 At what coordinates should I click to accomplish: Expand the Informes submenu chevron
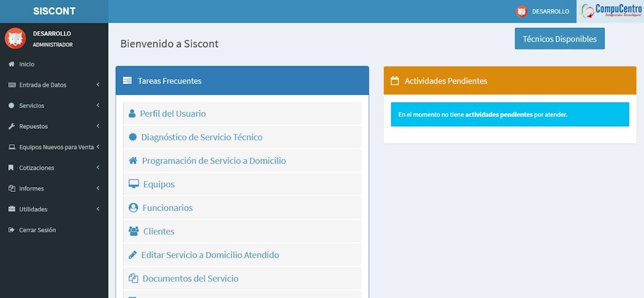pyautogui.click(x=98, y=188)
